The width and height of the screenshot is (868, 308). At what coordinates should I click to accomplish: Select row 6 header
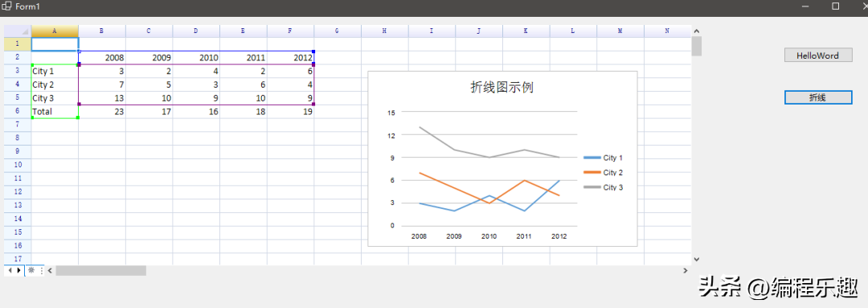tap(18, 111)
